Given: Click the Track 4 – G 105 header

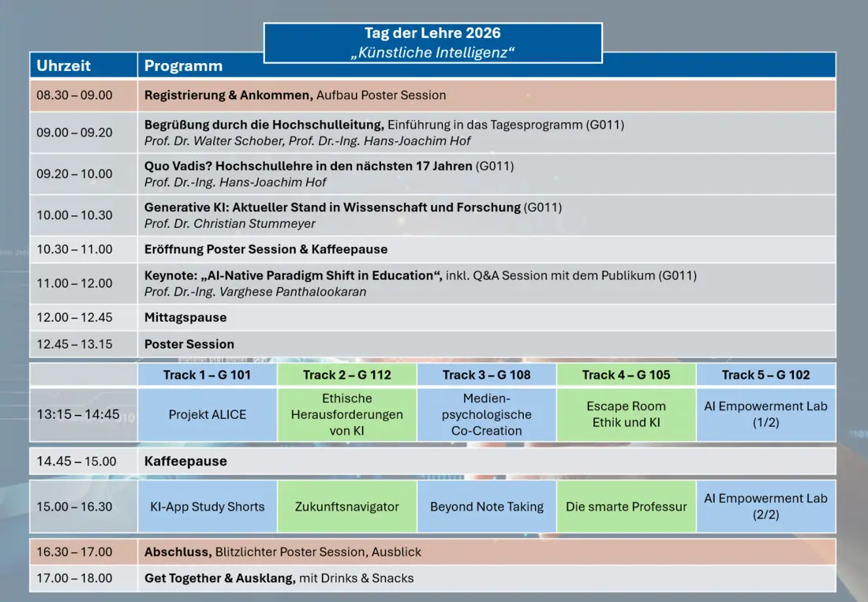Looking at the screenshot, I should pyautogui.click(x=626, y=375).
